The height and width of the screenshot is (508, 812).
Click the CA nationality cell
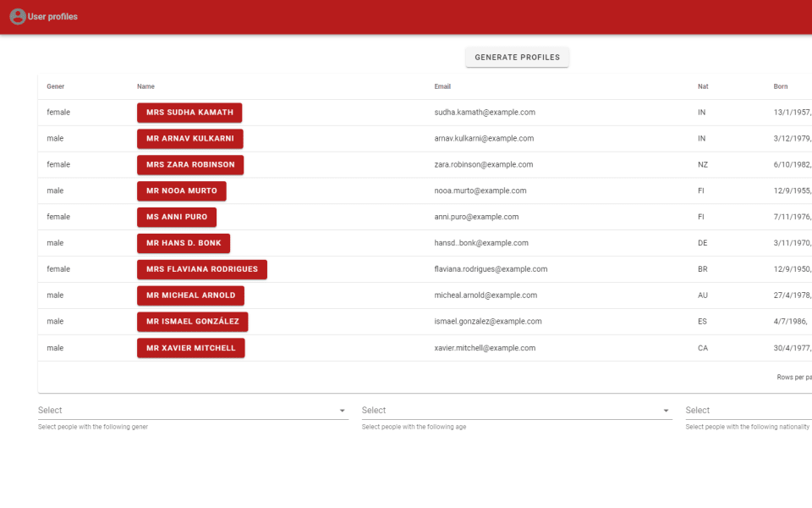(702, 348)
